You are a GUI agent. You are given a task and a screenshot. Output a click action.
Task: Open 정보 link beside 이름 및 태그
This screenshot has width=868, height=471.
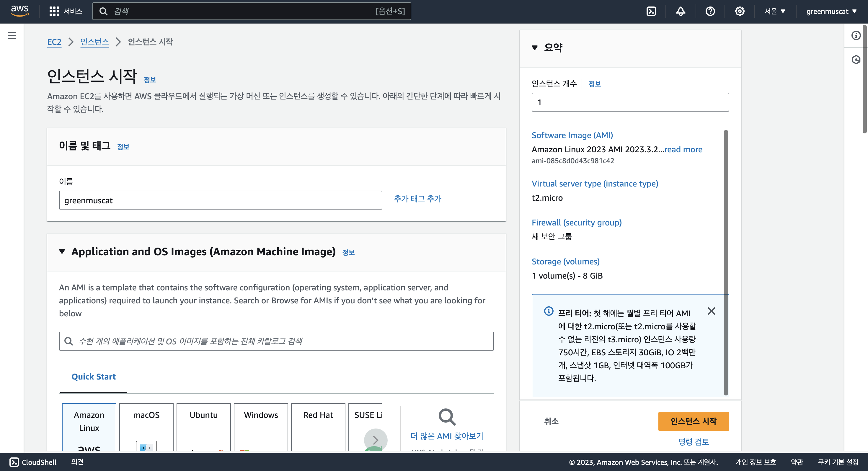click(123, 147)
